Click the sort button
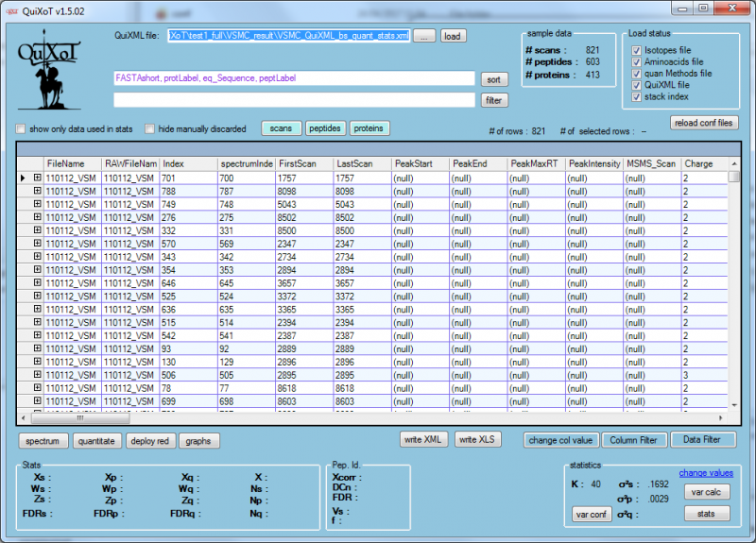 coord(493,79)
